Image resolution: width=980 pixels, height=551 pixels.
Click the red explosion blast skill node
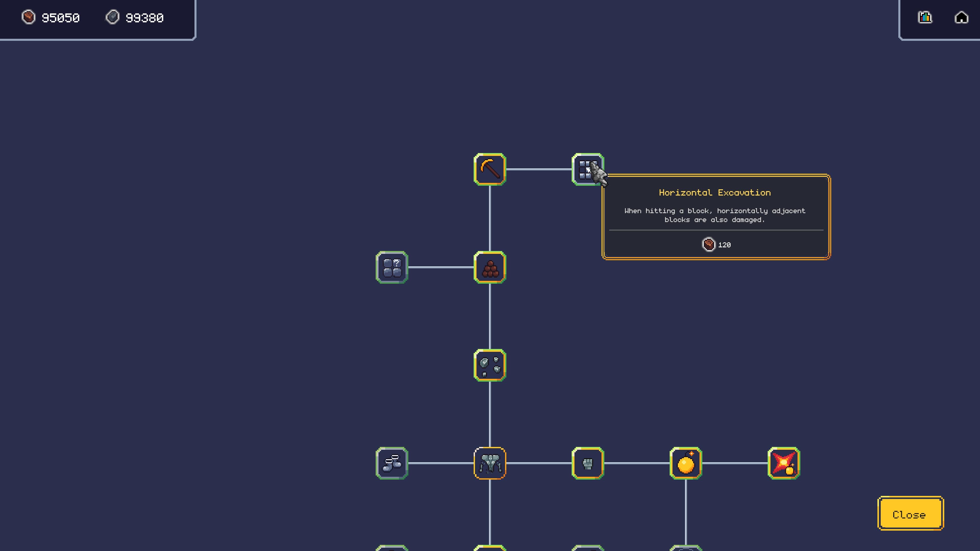(784, 463)
